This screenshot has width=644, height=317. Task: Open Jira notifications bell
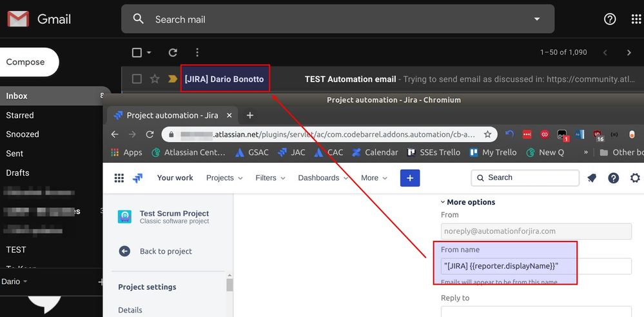(592, 178)
